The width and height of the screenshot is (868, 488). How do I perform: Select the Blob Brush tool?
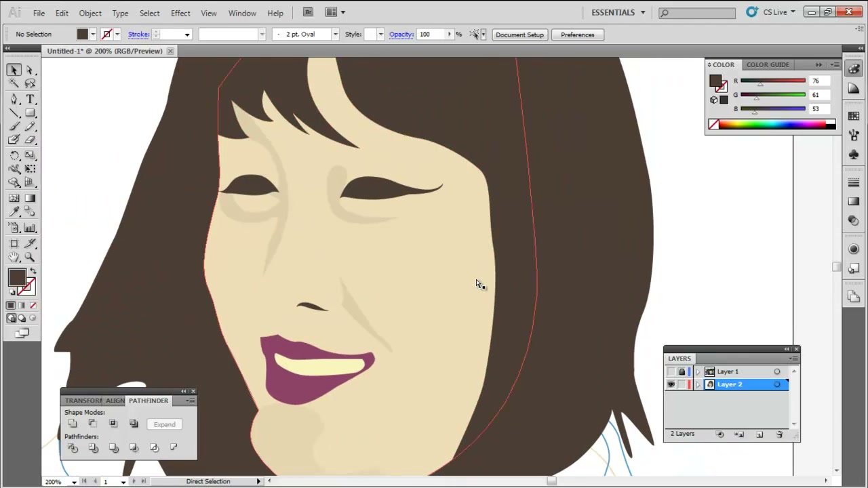pyautogui.click(x=14, y=140)
